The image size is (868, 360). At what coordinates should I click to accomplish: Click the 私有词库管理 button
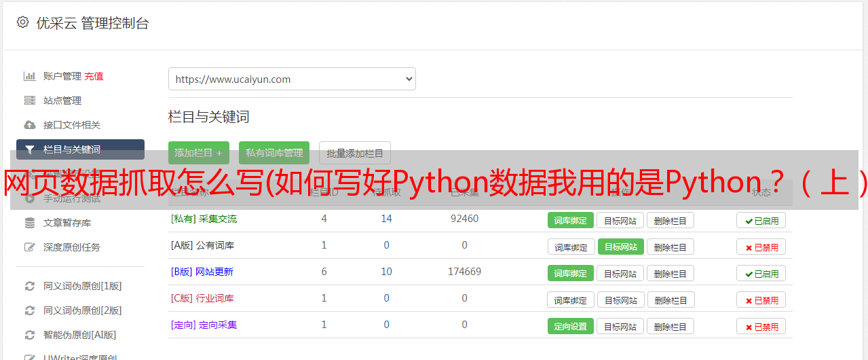(274, 153)
